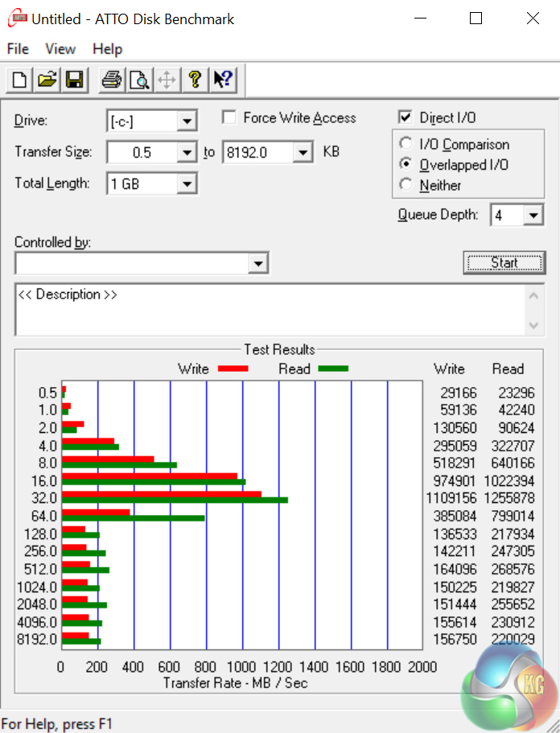This screenshot has width=560, height=733.
Task: Click the Description scrollbar down arrow
Action: [533, 325]
